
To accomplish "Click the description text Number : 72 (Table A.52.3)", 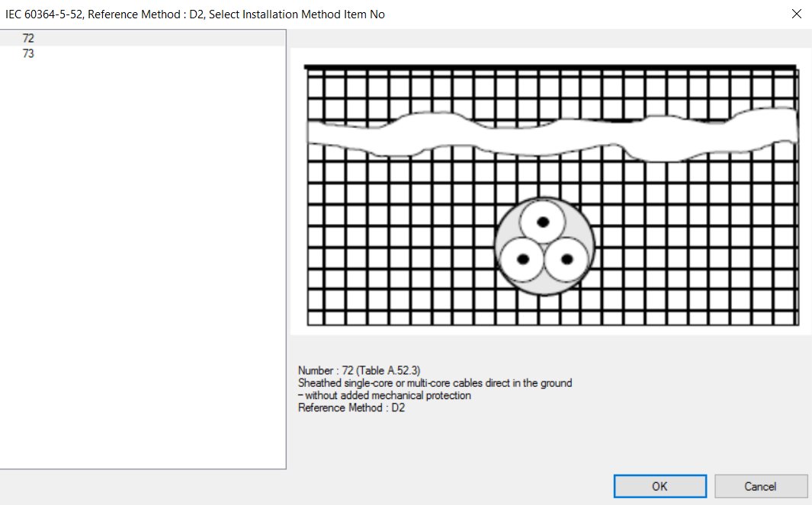I will 358,370.
